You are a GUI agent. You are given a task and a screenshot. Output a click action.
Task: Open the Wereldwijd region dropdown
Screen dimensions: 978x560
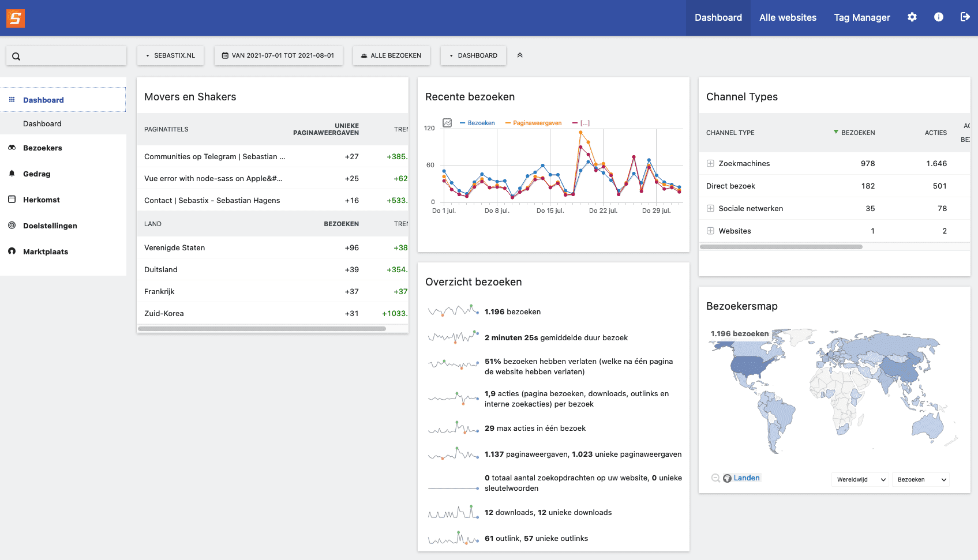click(x=860, y=479)
